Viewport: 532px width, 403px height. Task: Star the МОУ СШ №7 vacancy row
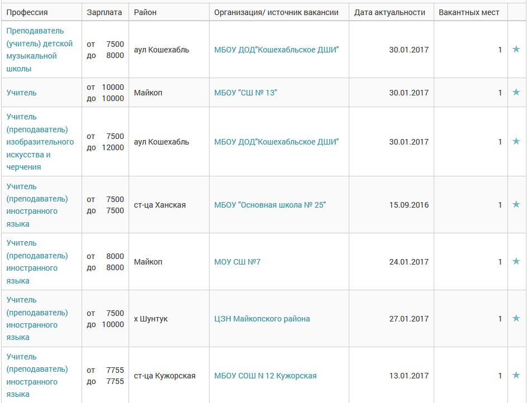(x=516, y=261)
